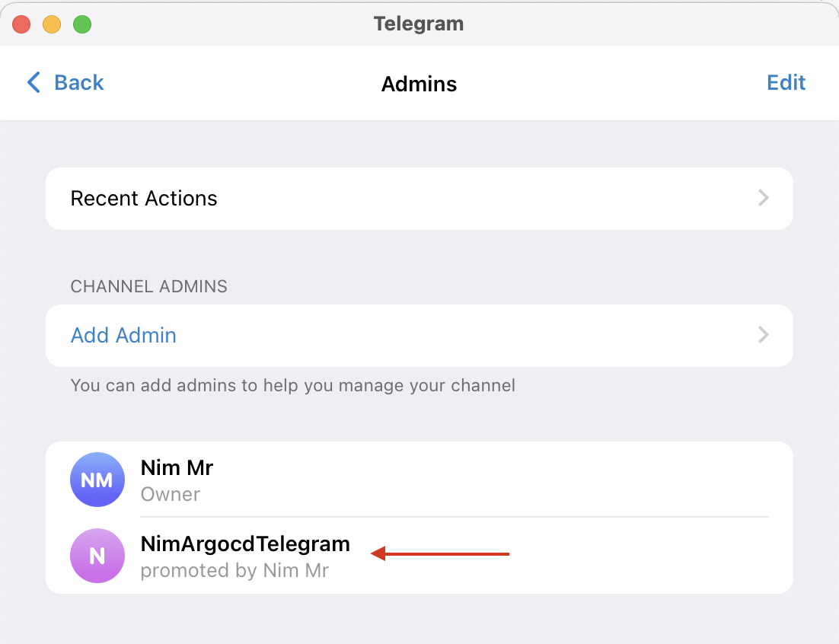The height and width of the screenshot is (644, 839).
Task: Click the Owner role label under Nim Mr
Action: [171, 494]
